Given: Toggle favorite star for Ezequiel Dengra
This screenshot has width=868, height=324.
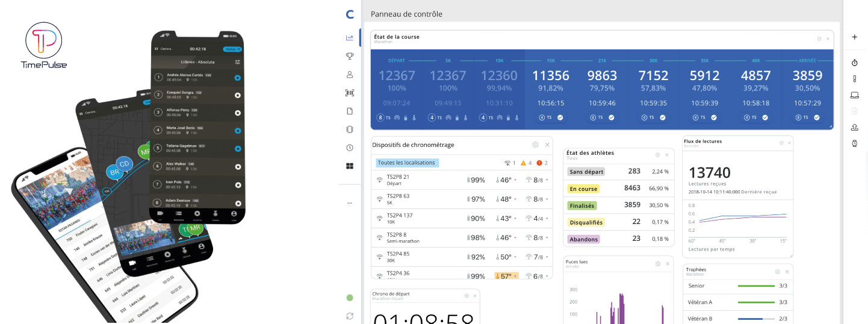Looking at the screenshot, I should tap(237, 95).
